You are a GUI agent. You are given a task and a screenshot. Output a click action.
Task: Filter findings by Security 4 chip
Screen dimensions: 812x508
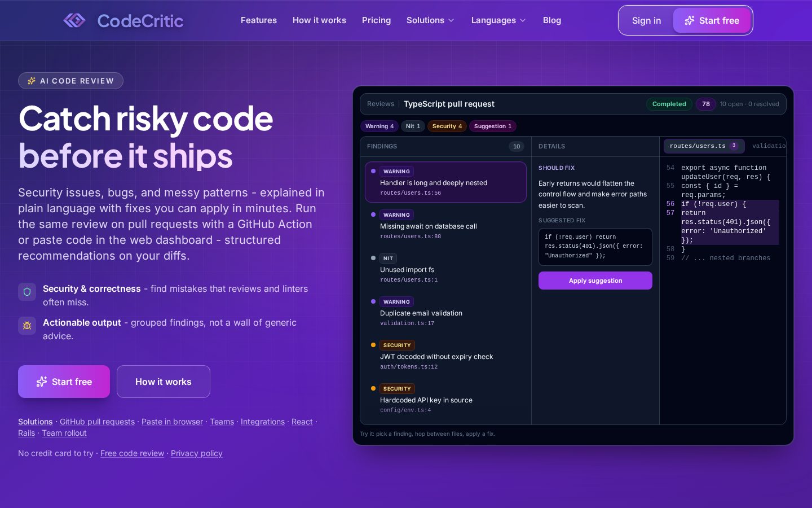447,126
